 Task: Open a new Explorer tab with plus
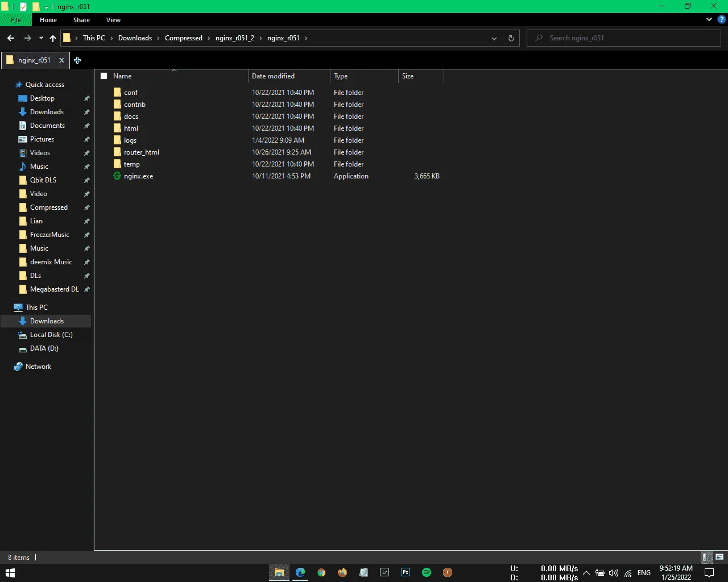[x=77, y=60]
